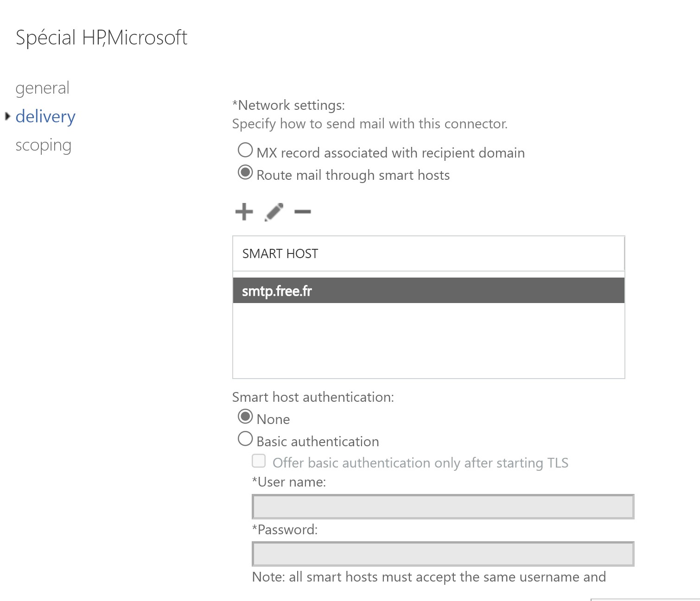Add a new smart host with plus icon

click(x=244, y=212)
